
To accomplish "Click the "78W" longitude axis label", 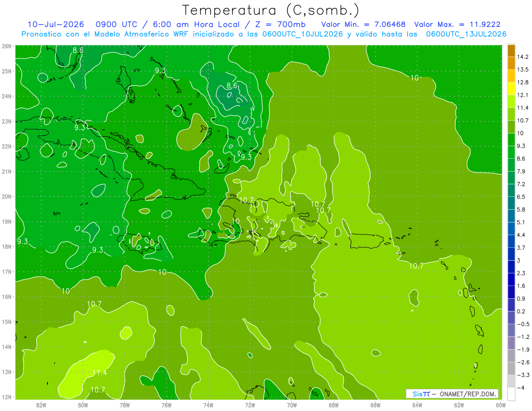I will click(125, 405).
